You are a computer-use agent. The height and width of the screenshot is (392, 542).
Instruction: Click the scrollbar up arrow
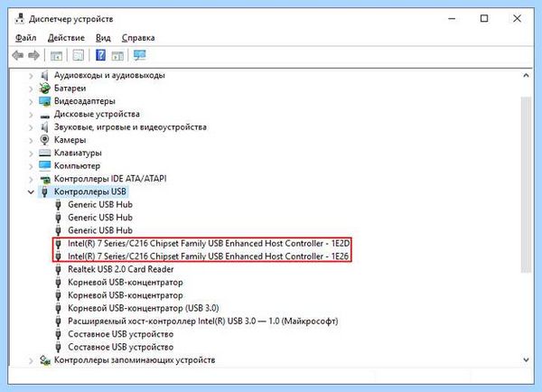coord(526,75)
